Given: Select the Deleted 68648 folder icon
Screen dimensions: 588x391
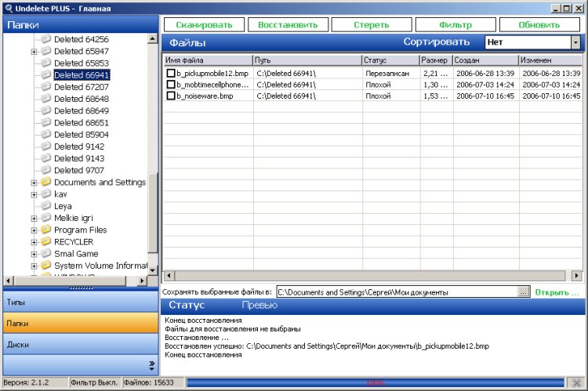Looking at the screenshot, I should [45, 98].
